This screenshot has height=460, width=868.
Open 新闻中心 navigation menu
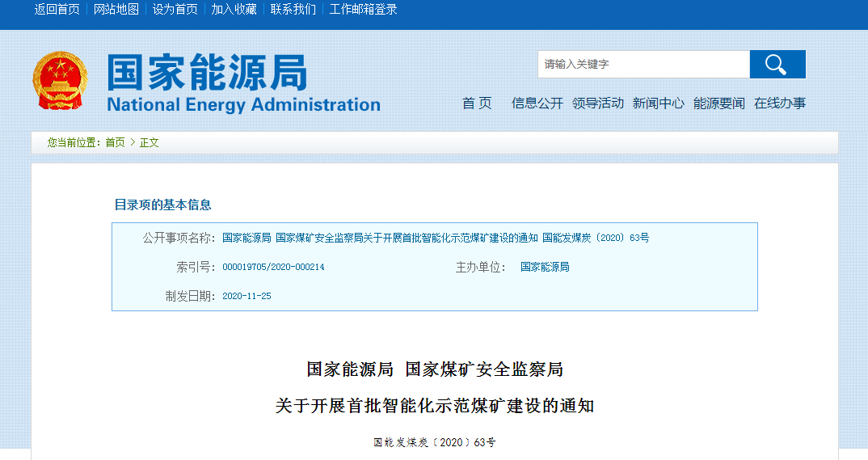click(x=658, y=103)
